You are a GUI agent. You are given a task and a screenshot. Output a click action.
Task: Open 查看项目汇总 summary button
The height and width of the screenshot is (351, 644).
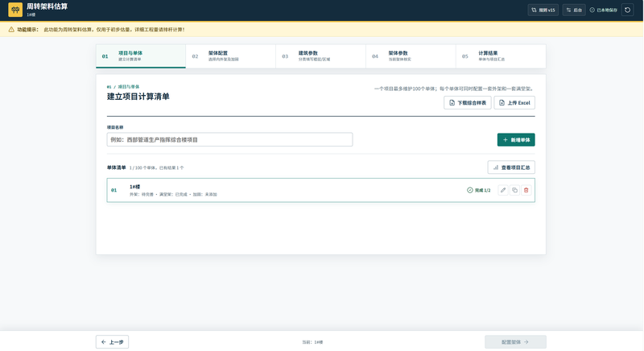coord(511,167)
